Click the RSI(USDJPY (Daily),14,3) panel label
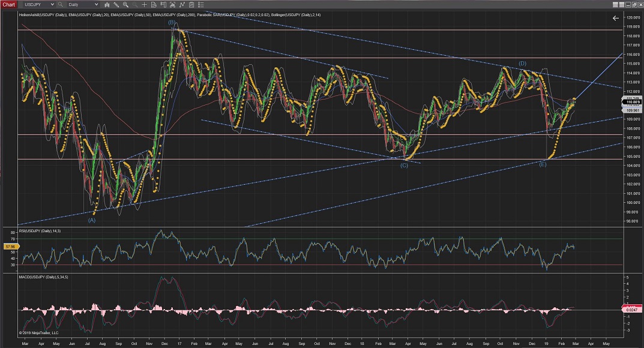644x348 pixels. (40, 231)
